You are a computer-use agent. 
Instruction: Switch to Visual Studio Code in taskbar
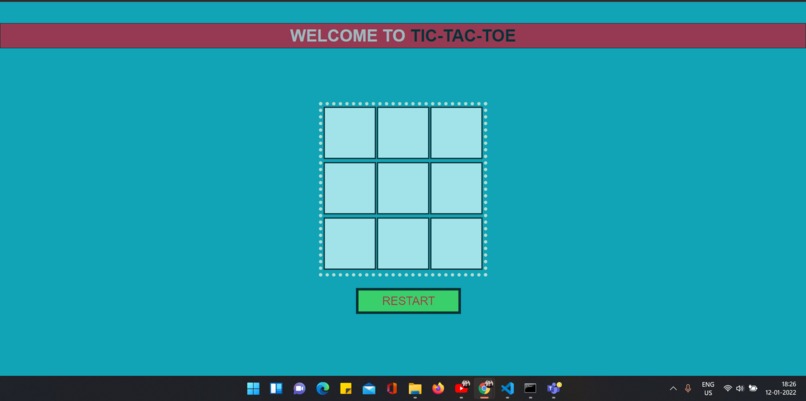(507, 389)
